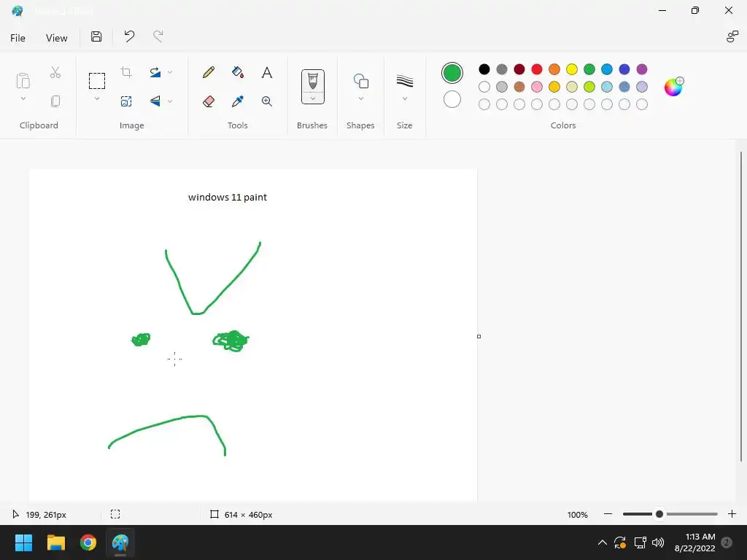Screen dimensions: 747x560
Task: Expand the Brushes dropdown chevron
Action: click(312, 98)
